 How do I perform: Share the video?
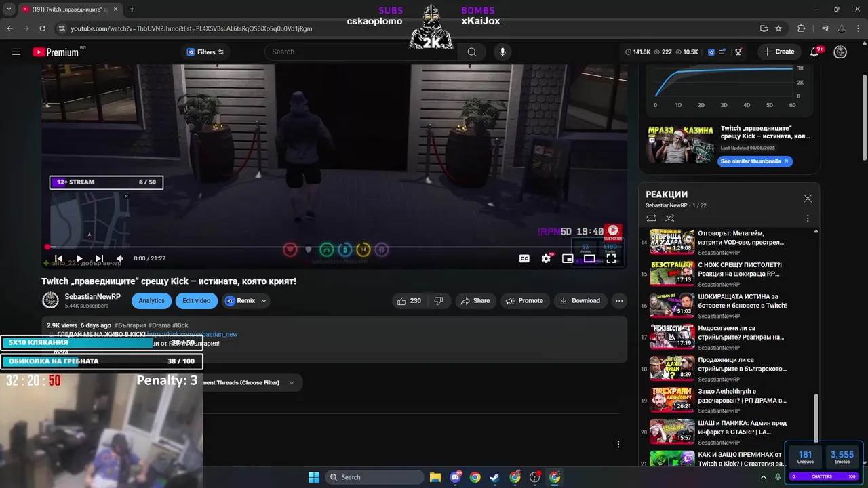(x=475, y=301)
